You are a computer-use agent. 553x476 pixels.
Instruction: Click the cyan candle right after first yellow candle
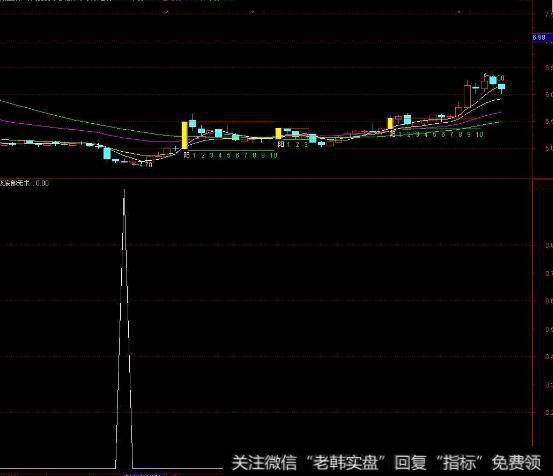click(193, 123)
